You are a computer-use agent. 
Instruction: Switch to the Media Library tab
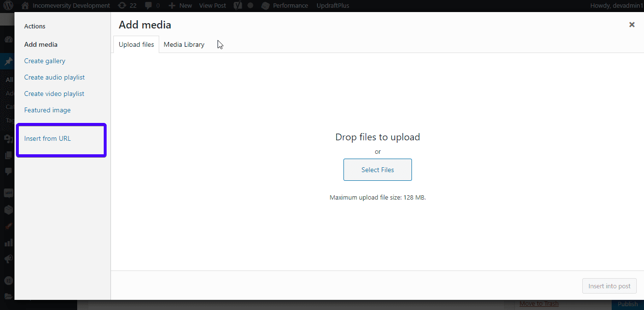[x=184, y=44]
